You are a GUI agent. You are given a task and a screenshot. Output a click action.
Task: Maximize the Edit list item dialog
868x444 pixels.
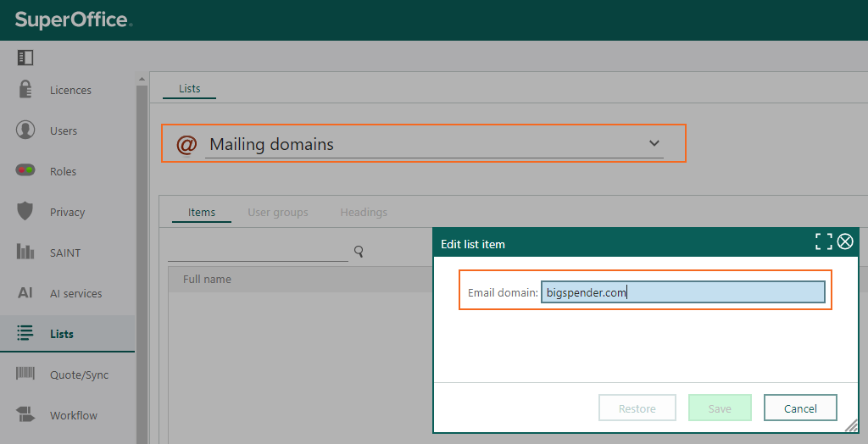tap(824, 241)
